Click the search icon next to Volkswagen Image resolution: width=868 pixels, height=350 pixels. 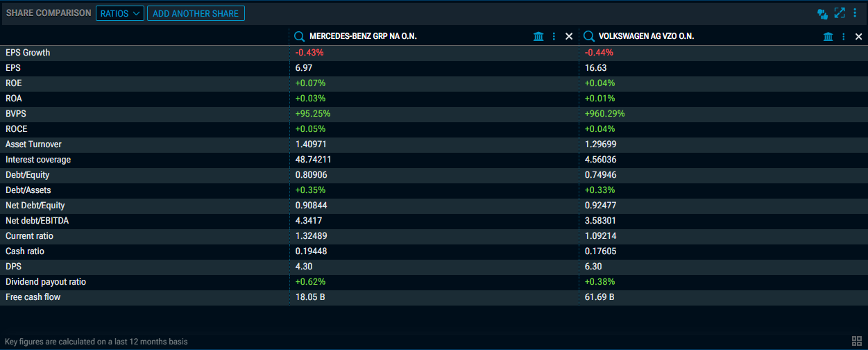[589, 37]
